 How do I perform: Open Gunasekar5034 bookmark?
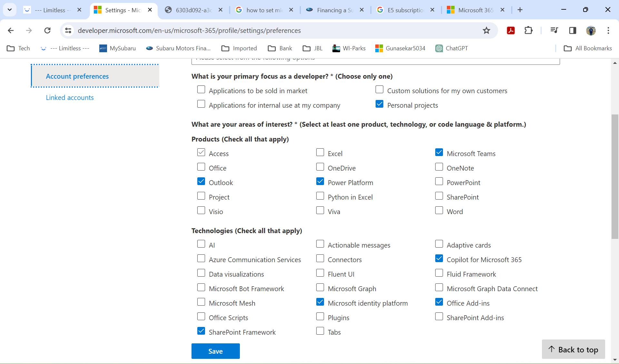(400, 48)
